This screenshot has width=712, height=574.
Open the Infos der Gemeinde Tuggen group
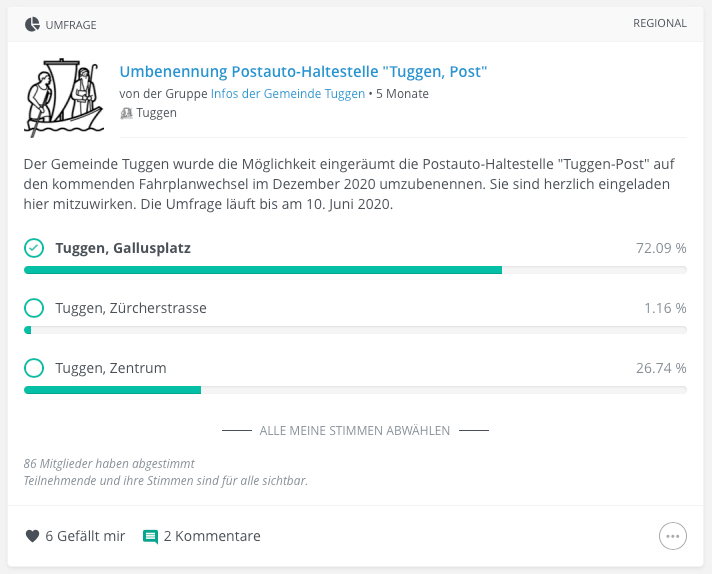click(288, 94)
